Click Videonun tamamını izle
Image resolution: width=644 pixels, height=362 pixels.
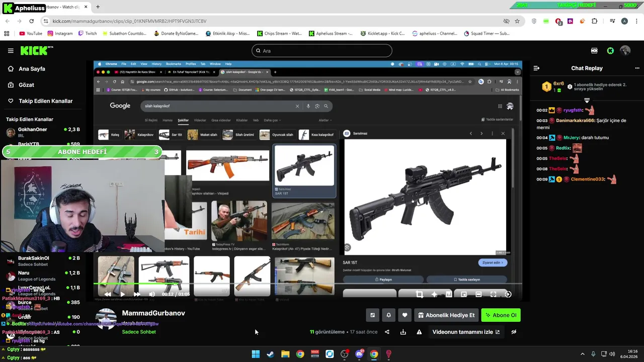pyautogui.click(x=466, y=332)
